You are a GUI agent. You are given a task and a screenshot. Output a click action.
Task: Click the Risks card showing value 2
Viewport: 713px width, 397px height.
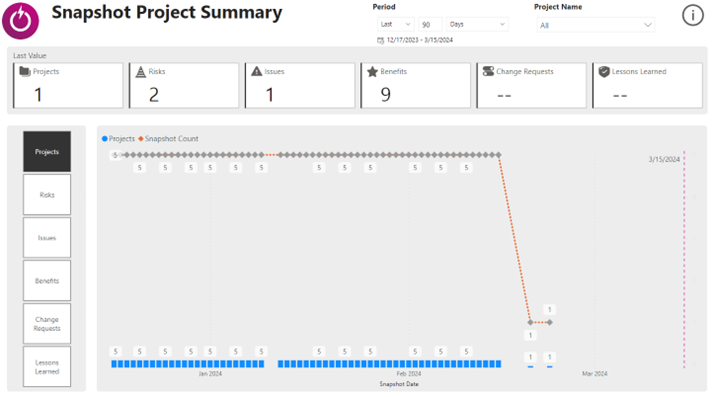[184, 85]
